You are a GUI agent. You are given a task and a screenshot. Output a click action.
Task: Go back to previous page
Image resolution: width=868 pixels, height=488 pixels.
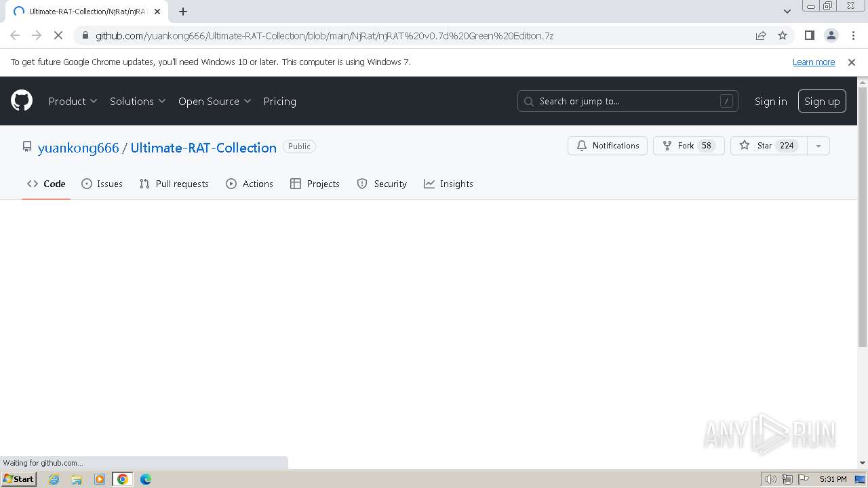click(15, 35)
